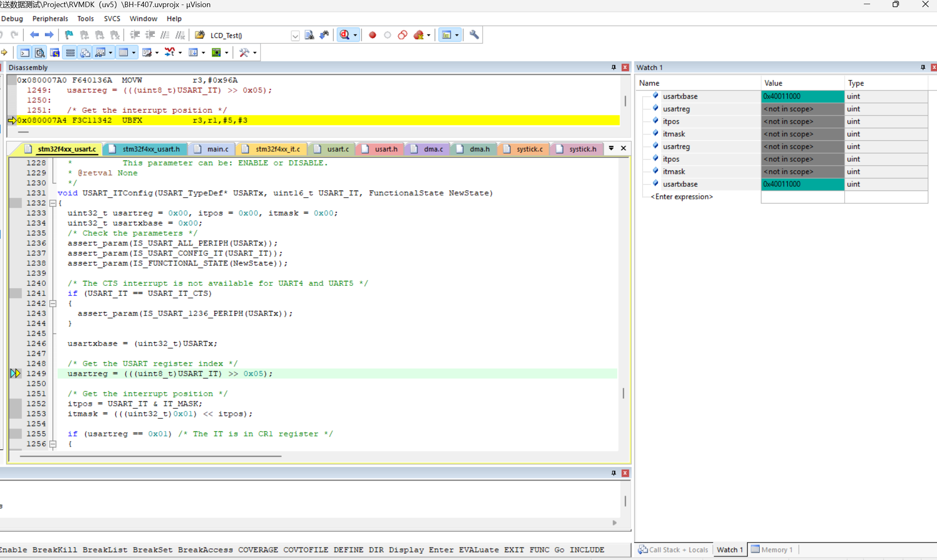The width and height of the screenshot is (937, 560).
Task: Open the LCD_Test() find combo box dropdown
Action: (295, 36)
